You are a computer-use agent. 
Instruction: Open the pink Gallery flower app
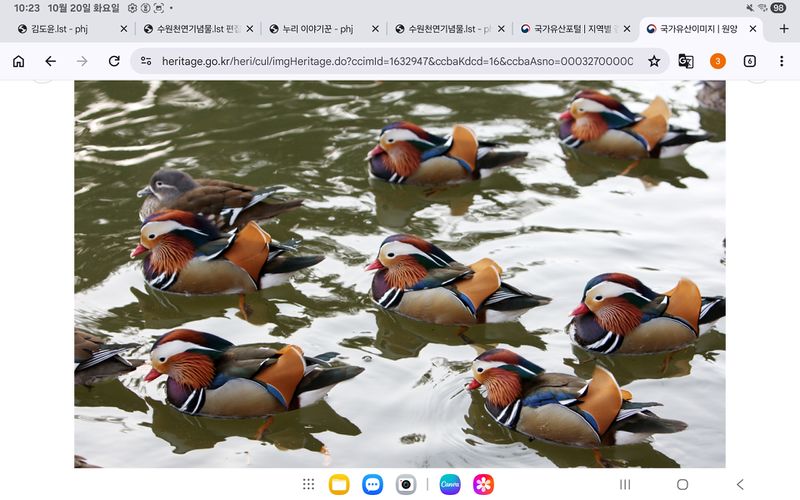pos(483,484)
